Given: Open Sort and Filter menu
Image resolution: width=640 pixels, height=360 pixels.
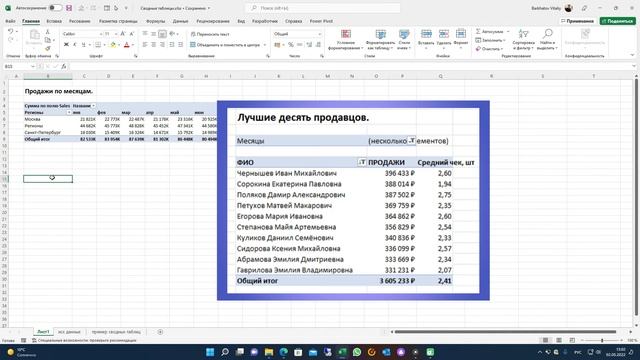Looking at the screenshot, I should [x=523, y=40].
